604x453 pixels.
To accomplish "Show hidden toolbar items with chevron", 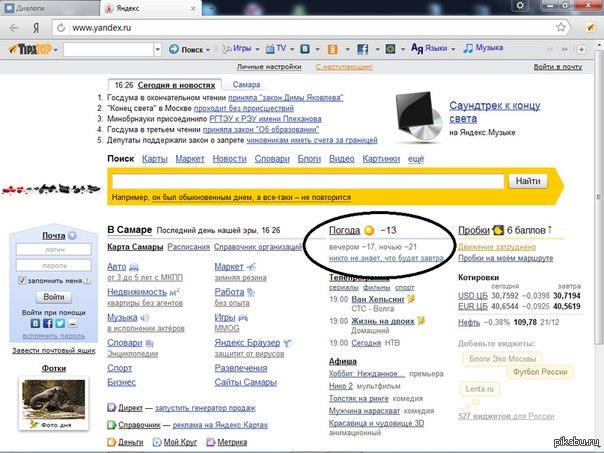I will pyautogui.click(x=564, y=49).
